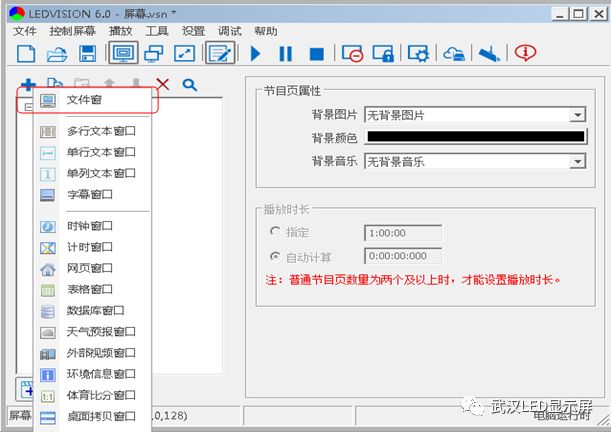Screen dimensions: 612x433
Task: Choose 外部视频窗口 from the popup menu
Action: coord(93,353)
